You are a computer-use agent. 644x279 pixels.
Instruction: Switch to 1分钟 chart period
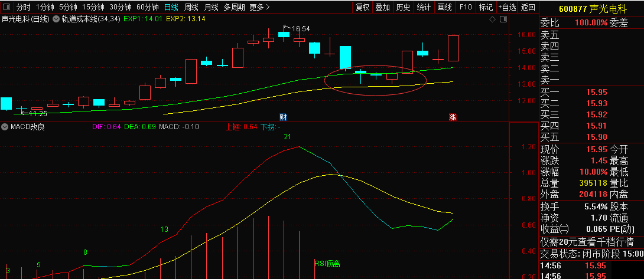pyautogui.click(x=45, y=7)
